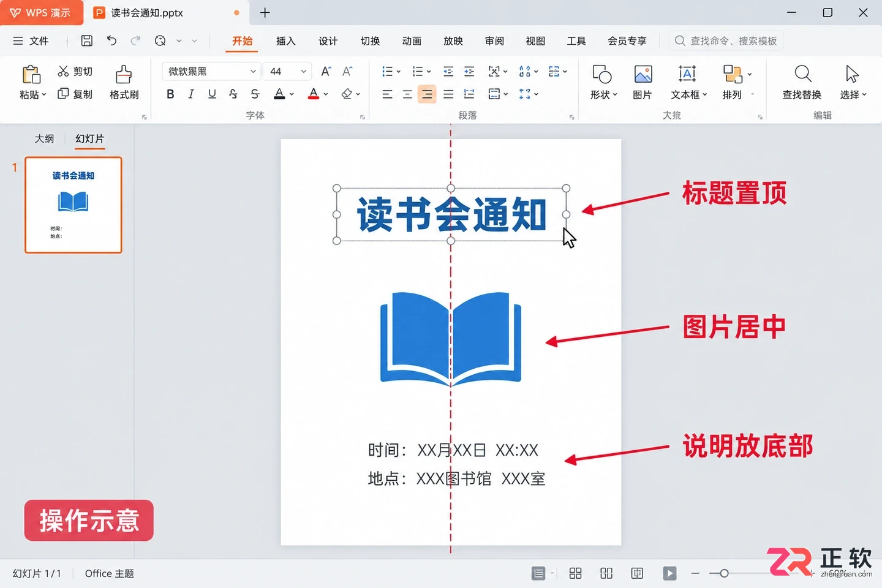Screen dimensions: 882x588
Task: Click the 地点：XXX图书馆 XXX室 text line
Action: 456,479
